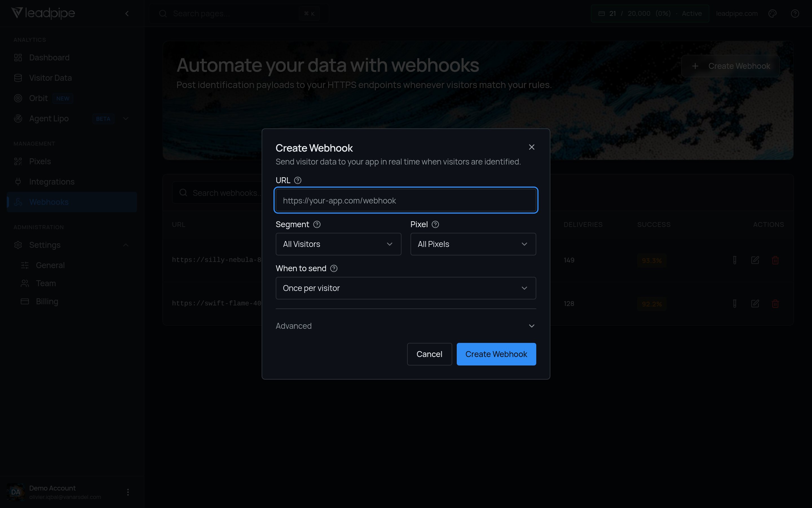Click the DELIVERIES column header
Screen dimensions: 812x508
583,224
